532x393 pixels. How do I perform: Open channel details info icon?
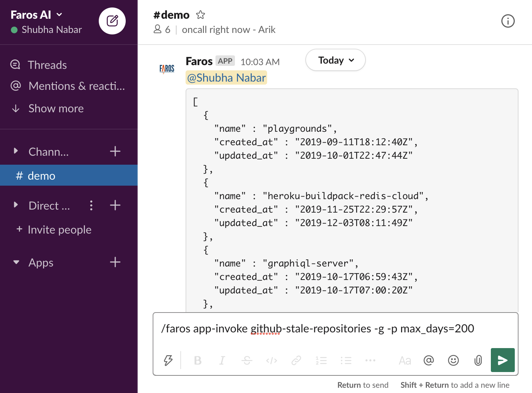pos(508,21)
